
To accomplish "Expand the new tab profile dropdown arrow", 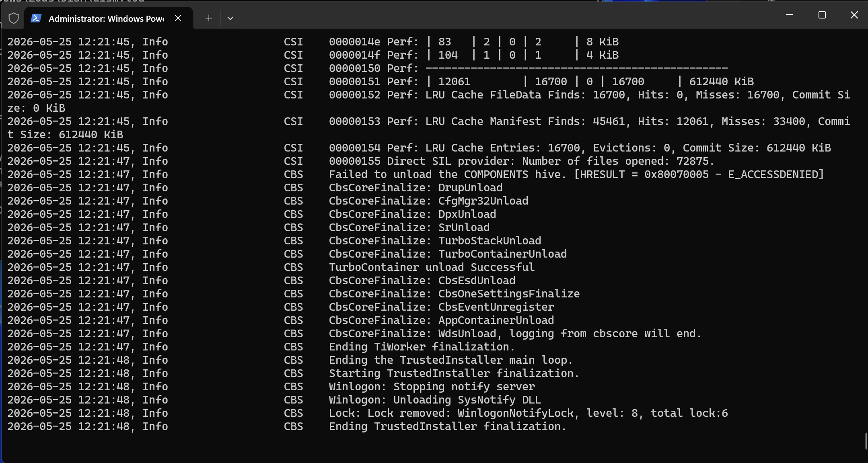I will click(230, 18).
